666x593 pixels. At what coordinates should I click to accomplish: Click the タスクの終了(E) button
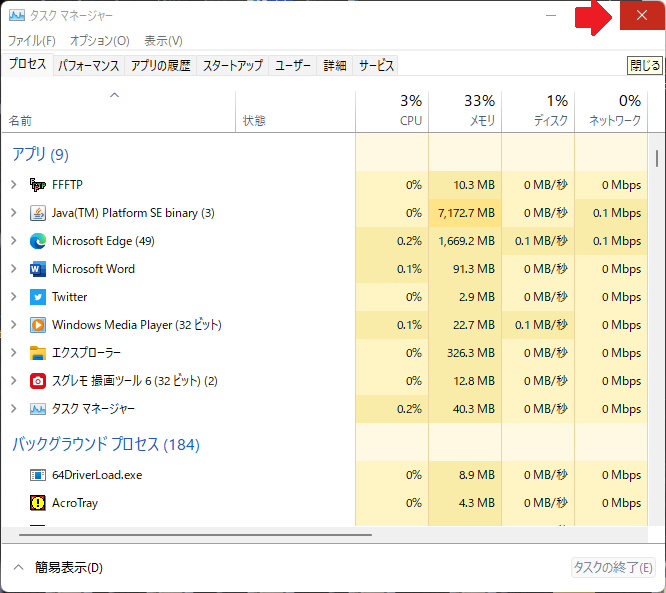pyautogui.click(x=613, y=568)
